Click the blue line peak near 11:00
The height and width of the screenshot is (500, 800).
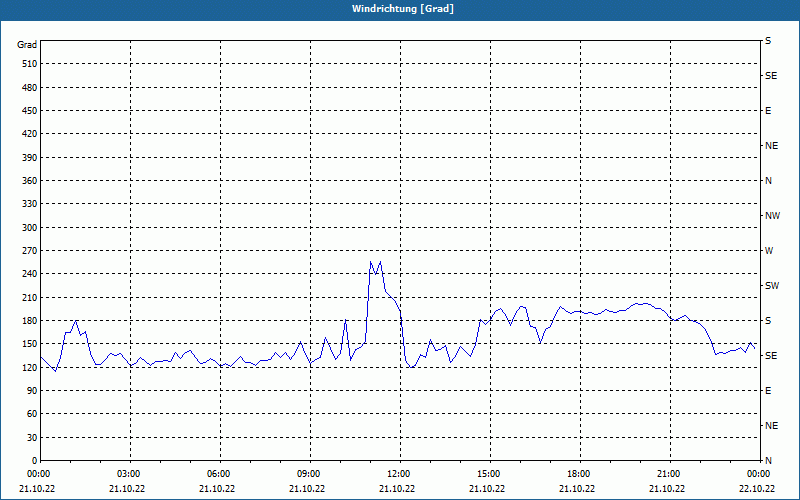(x=371, y=262)
